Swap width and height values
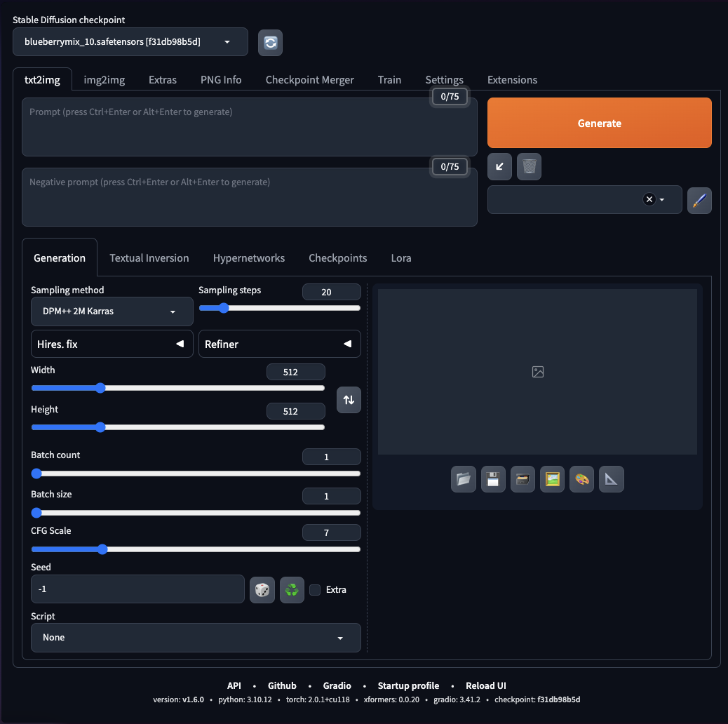The width and height of the screenshot is (728, 724). [349, 400]
